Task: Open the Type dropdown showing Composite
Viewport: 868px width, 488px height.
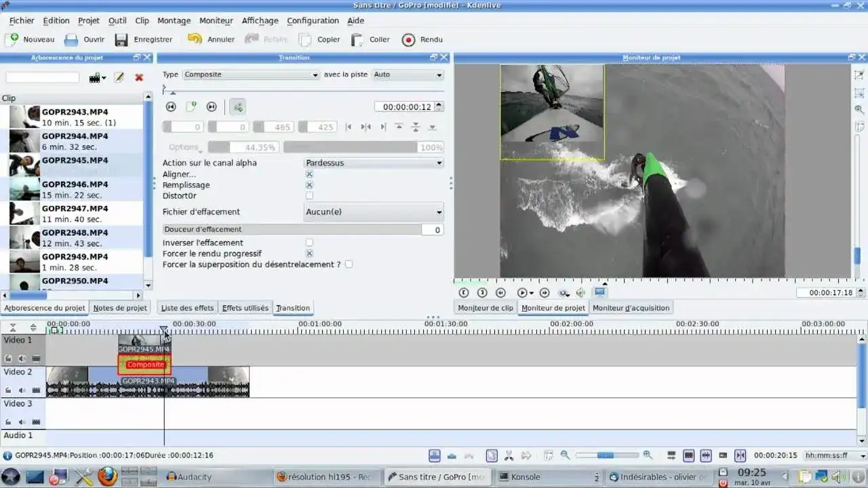Action: tap(251, 75)
